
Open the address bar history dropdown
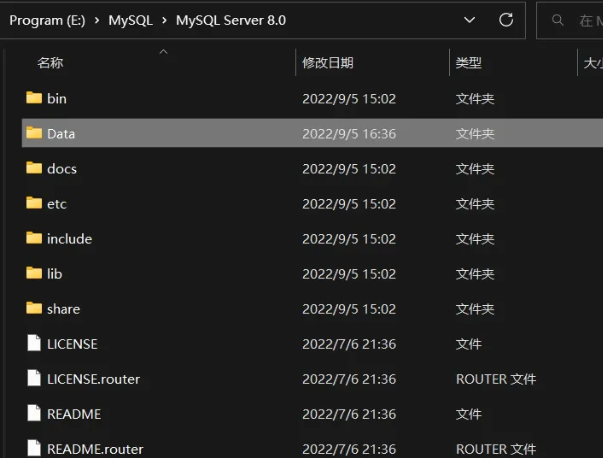(x=470, y=20)
